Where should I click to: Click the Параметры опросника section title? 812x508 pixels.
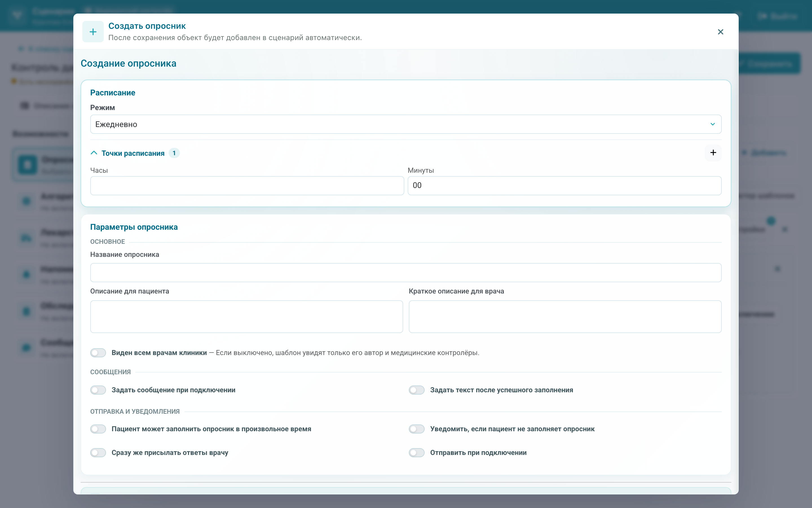pos(134,227)
